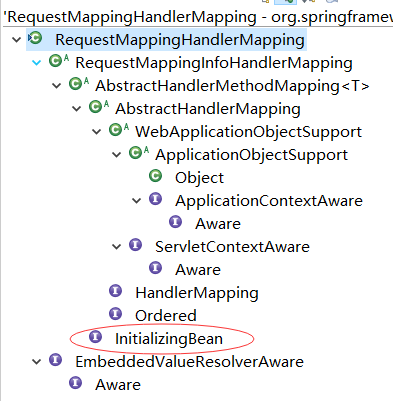Collapse the EmbeddedValueResolverAware node

36,362
